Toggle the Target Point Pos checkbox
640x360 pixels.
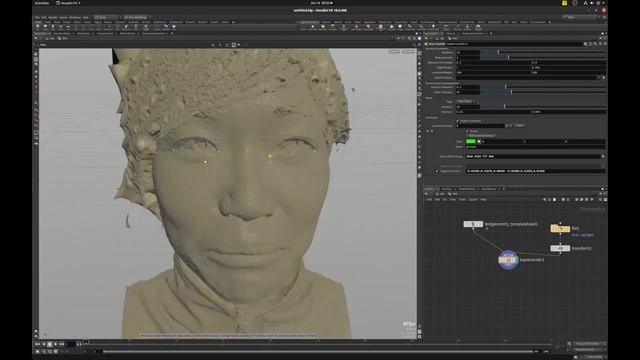pyautogui.click(x=437, y=171)
